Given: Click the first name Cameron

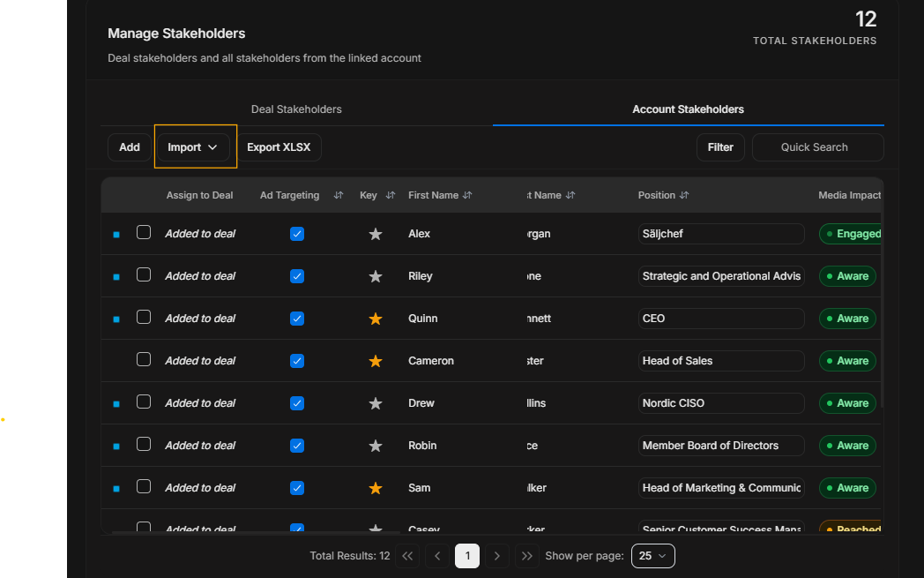Looking at the screenshot, I should pyautogui.click(x=431, y=361).
